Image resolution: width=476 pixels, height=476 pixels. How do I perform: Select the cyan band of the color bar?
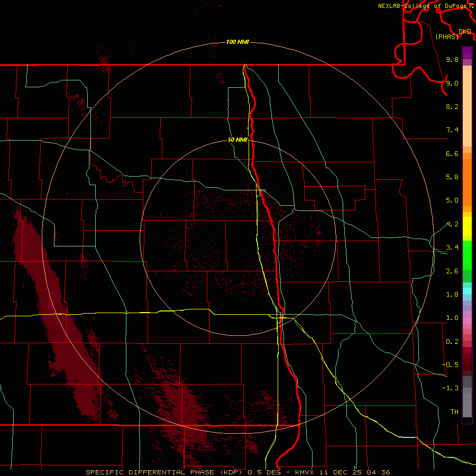(x=467, y=291)
